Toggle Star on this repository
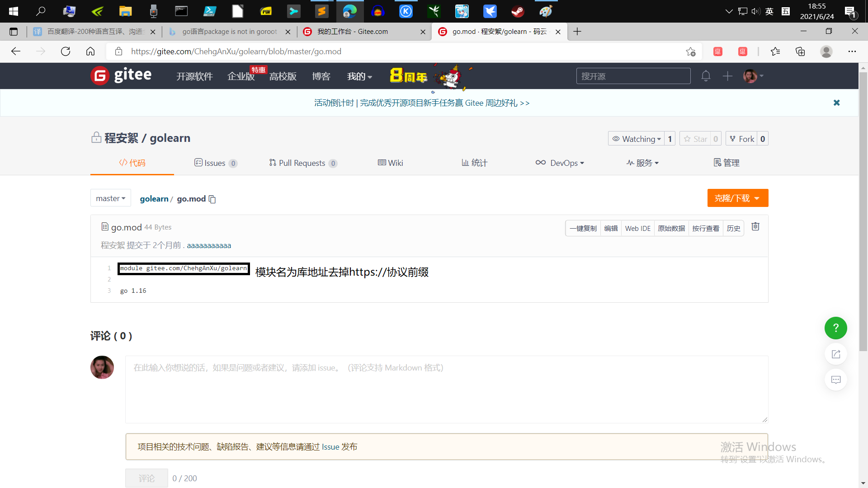 [x=695, y=139]
